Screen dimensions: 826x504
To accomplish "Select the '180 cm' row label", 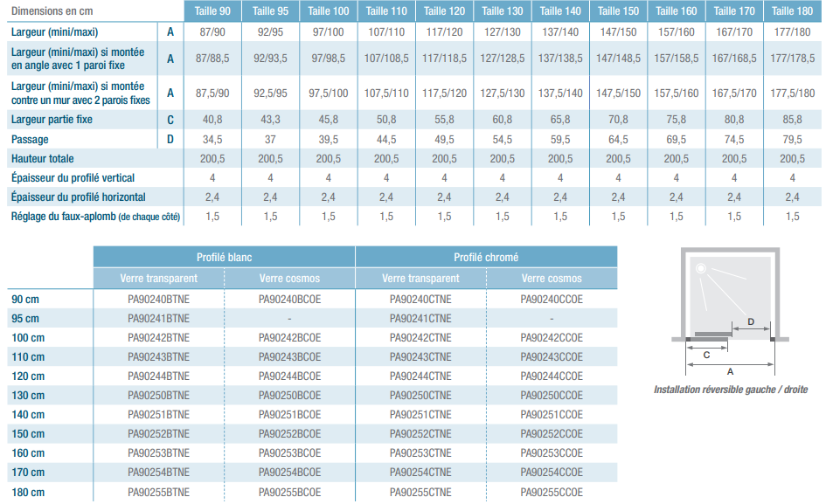I will coord(28,492).
